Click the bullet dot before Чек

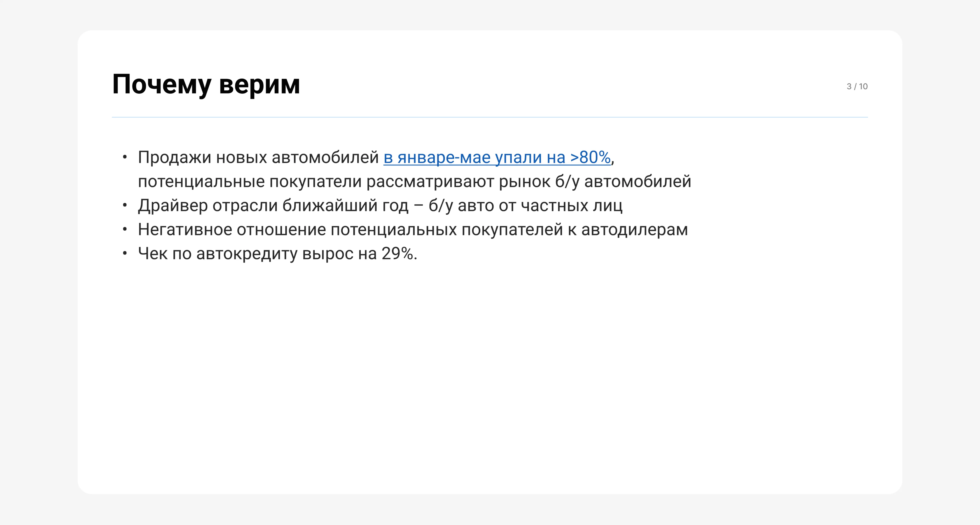pyautogui.click(x=125, y=253)
